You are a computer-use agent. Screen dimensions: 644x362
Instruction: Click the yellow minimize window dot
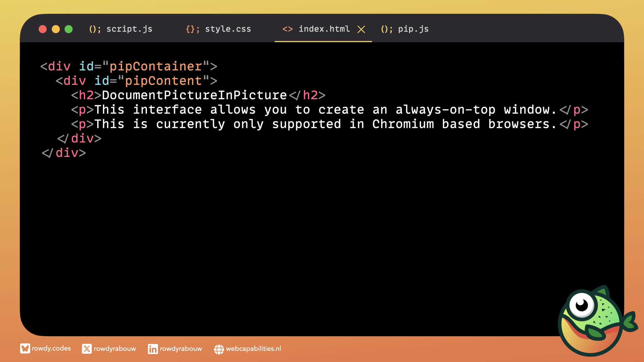pyautogui.click(x=56, y=29)
